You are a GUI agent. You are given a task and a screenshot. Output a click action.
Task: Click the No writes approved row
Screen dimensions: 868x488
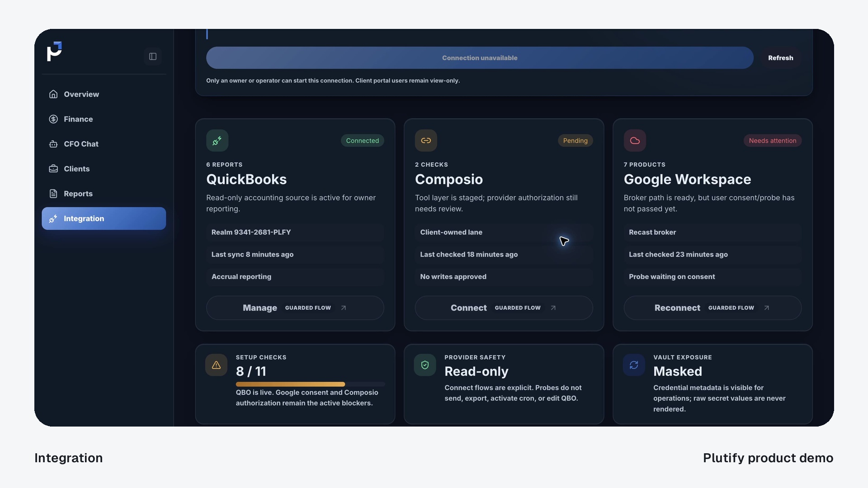pos(504,277)
